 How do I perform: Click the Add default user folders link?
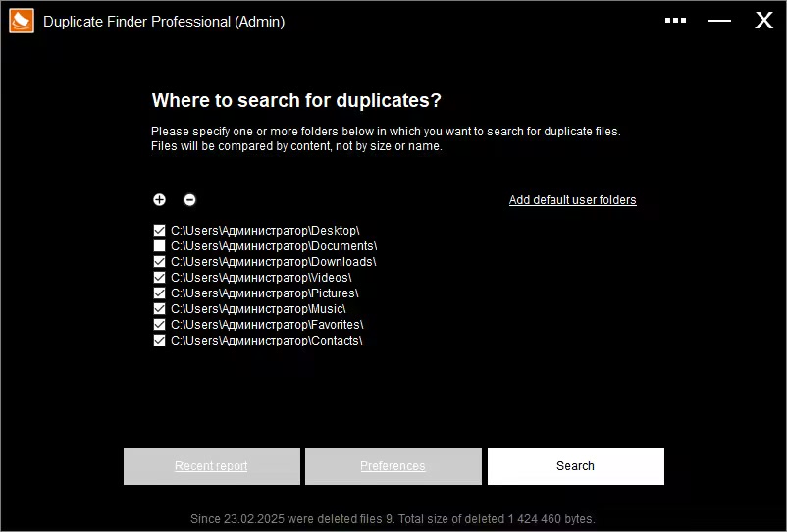[572, 200]
